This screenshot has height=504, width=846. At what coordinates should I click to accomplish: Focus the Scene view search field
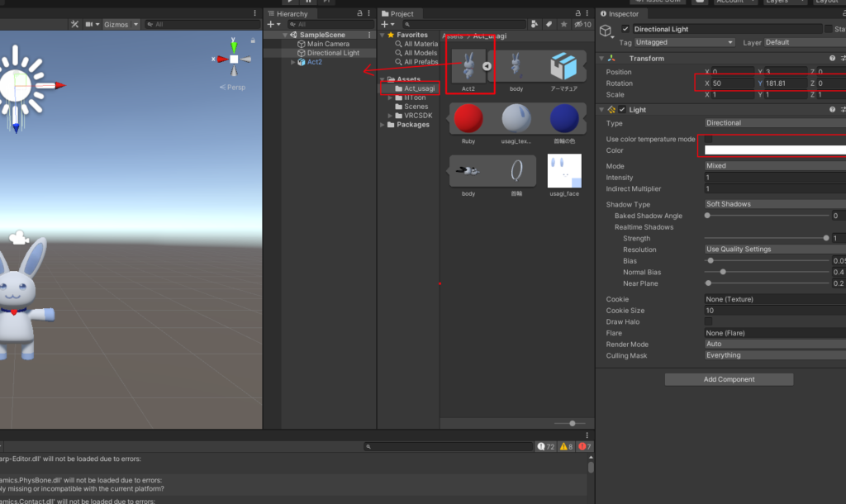click(x=202, y=24)
